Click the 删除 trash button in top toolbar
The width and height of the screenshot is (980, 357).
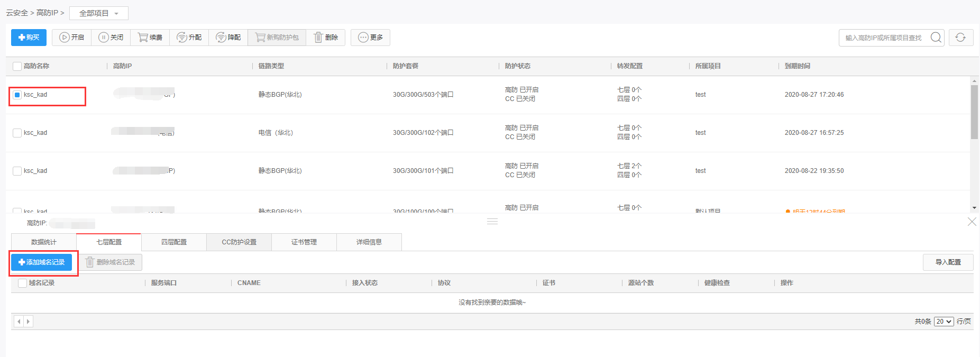[326, 38]
